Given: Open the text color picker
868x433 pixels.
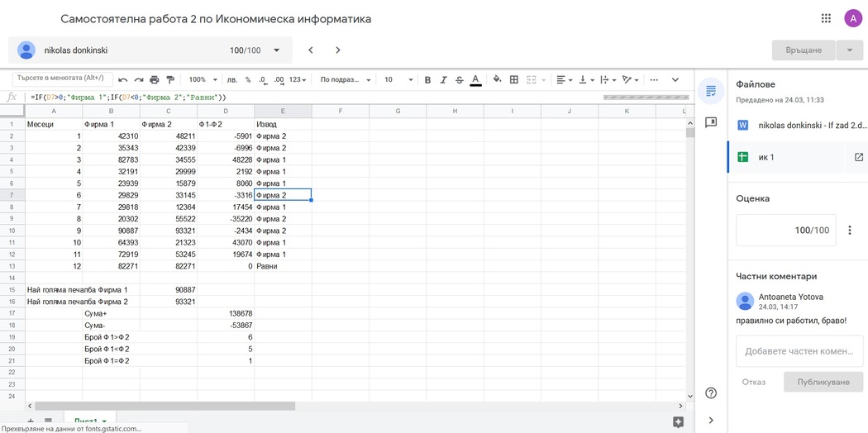Looking at the screenshot, I should click(x=475, y=80).
